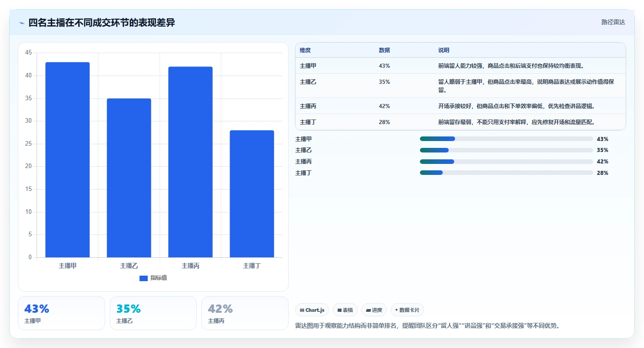This screenshot has height=348, width=644.
Task: Click the 主播甲 progress bar
Action: (x=506, y=139)
